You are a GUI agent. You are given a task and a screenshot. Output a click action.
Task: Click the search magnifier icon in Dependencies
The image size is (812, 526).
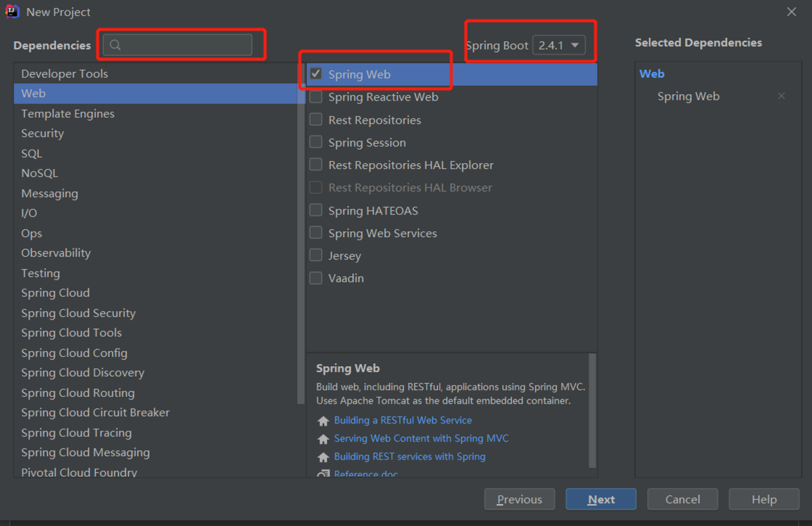(115, 45)
